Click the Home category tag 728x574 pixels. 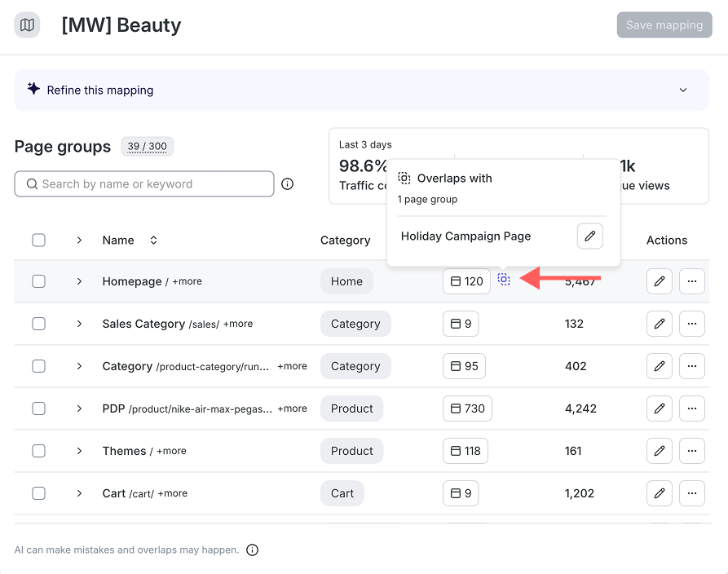346,281
